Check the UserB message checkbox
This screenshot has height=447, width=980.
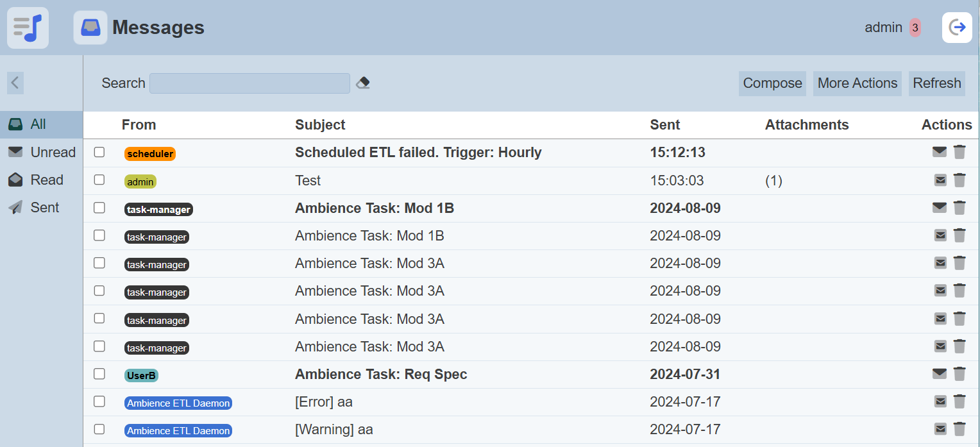(x=99, y=373)
